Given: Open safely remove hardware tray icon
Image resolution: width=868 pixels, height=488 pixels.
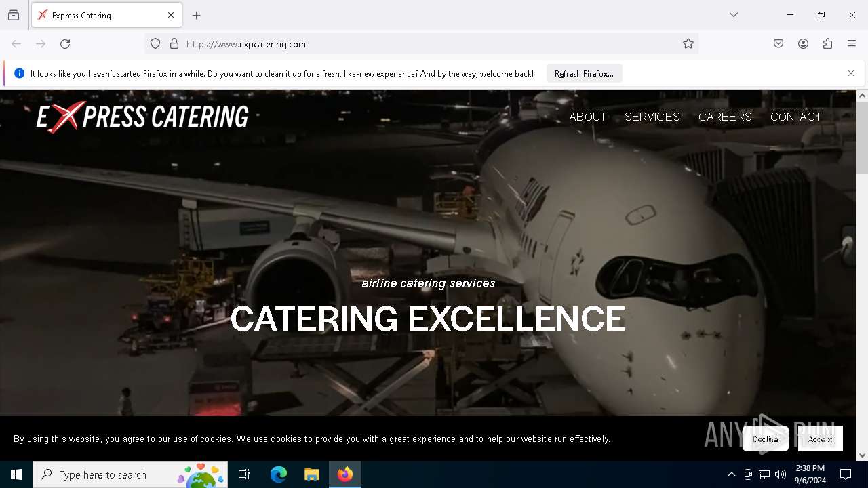Looking at the screenshot, I should click(x=748, y=474).
